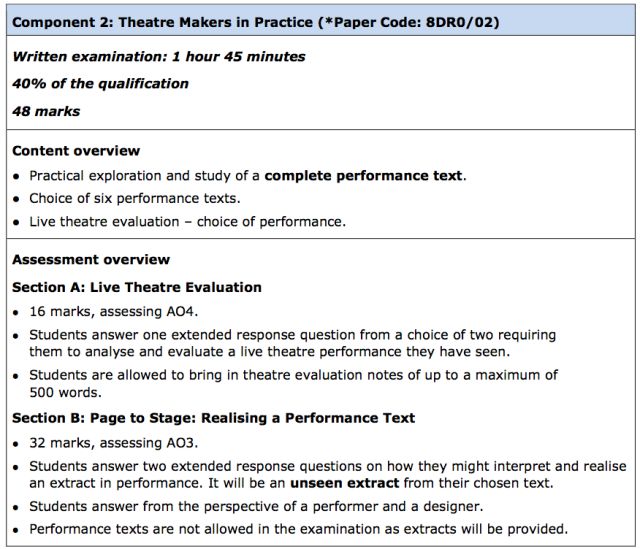640x549 pixels.
Task: Click the '48 marks' text
Action: pyautogui.click(x=46, y=111)
